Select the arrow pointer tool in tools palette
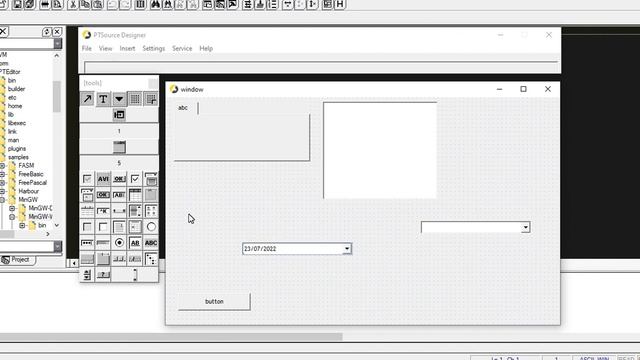 pos(87,99)
